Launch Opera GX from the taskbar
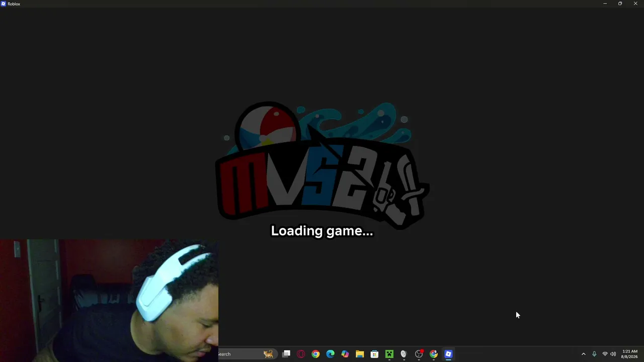Viewport: 644px width, 362px height. pyautogui.click(x=301, y=354)
